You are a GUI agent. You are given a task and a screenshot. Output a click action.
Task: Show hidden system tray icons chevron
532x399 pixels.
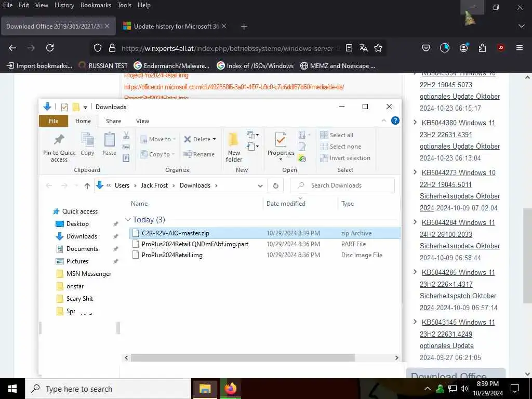(428, 389)
